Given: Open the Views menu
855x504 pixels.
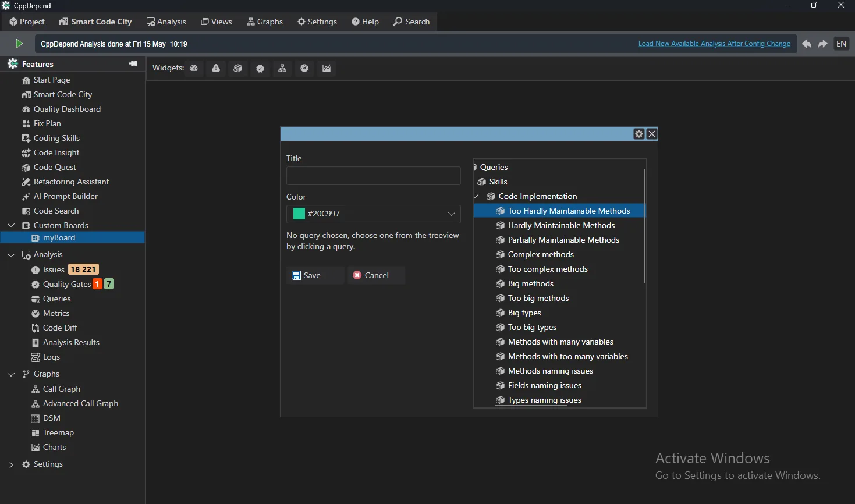Looking at the screenshot, I should click(217, 22).
